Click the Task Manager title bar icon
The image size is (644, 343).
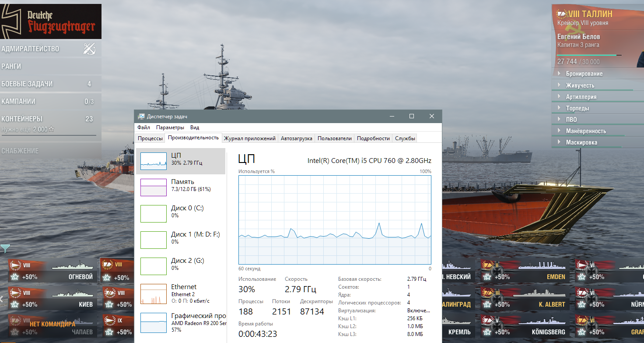141,116
